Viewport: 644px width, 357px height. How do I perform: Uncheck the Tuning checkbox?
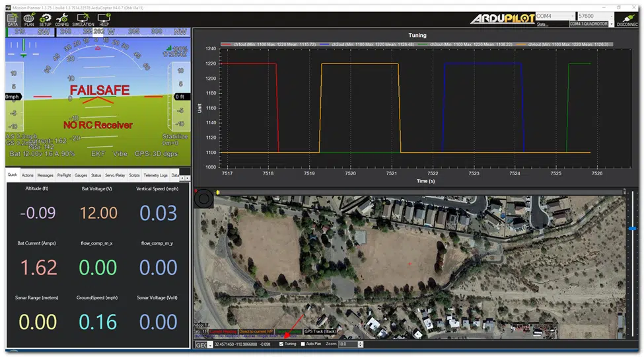[281, 344]
